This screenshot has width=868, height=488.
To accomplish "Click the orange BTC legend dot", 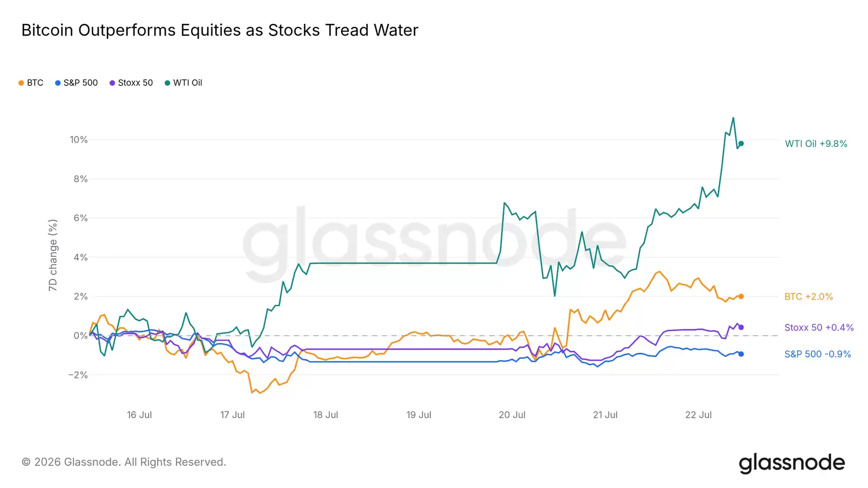I will tap(21, 83).
